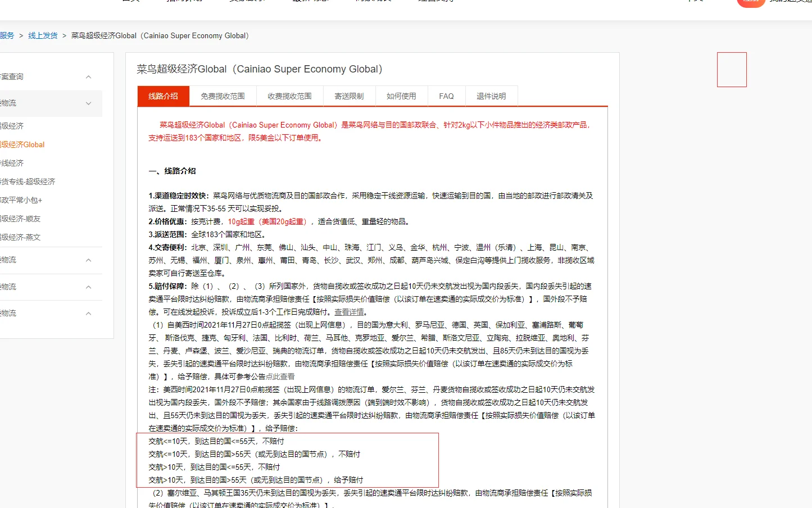This screenshot has width=812, height=508.
Task: Choose 政平常小包+ in the sidebar
Action: coord(21,200)
